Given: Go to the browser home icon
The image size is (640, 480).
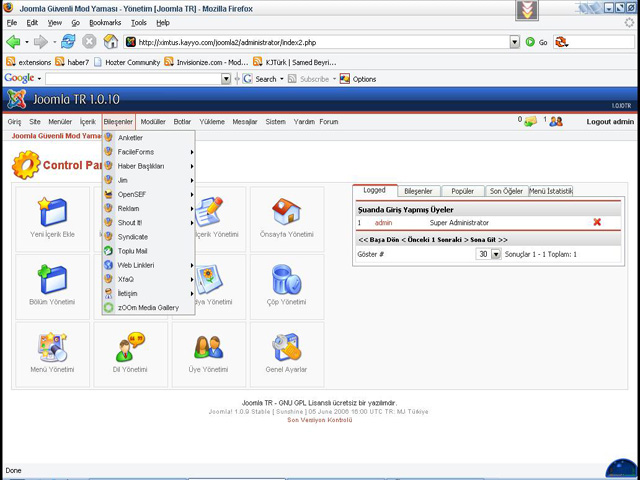Looking at the screenshot, I should (x=111, y=42).
